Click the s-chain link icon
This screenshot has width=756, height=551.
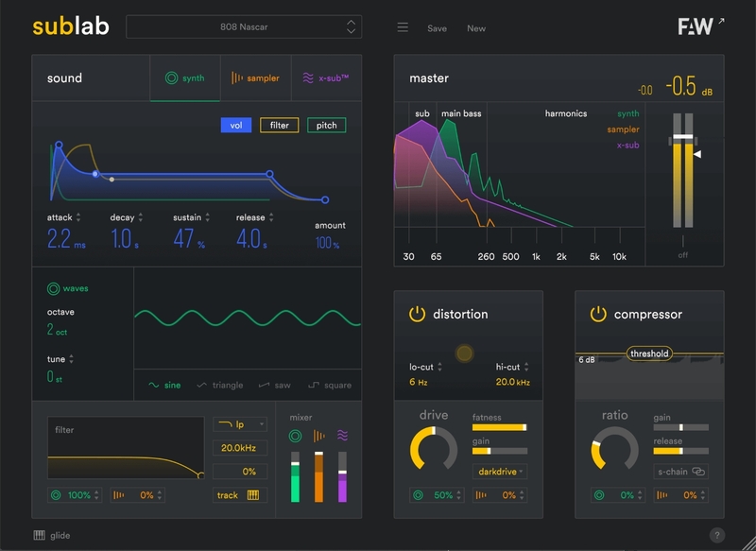coord(698,472)
